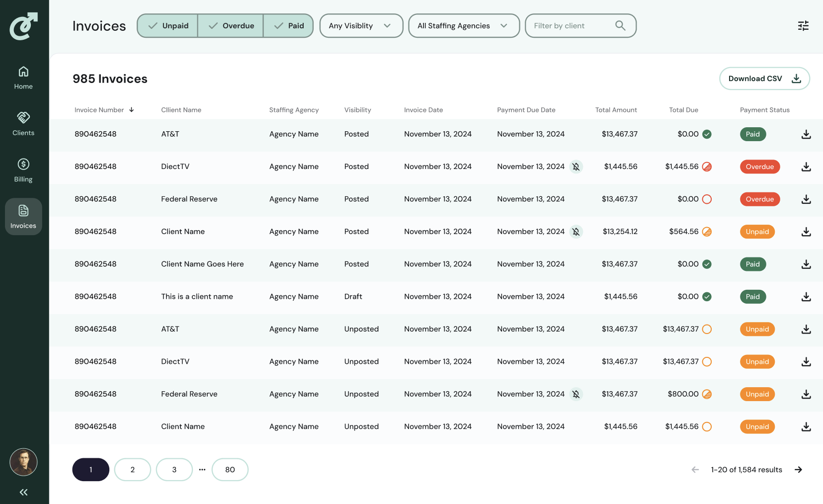Toggle the Paid status filter

pos(288,26)
